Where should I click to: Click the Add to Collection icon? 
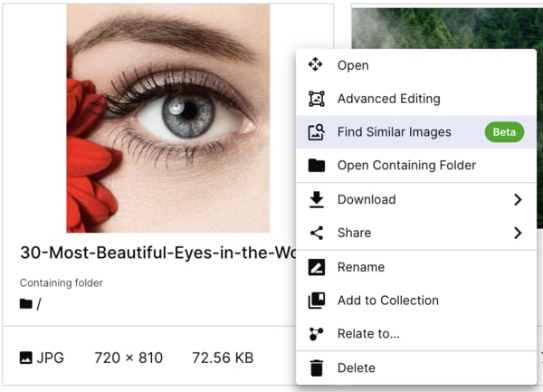pyautogui.click(x=317, y=301)
